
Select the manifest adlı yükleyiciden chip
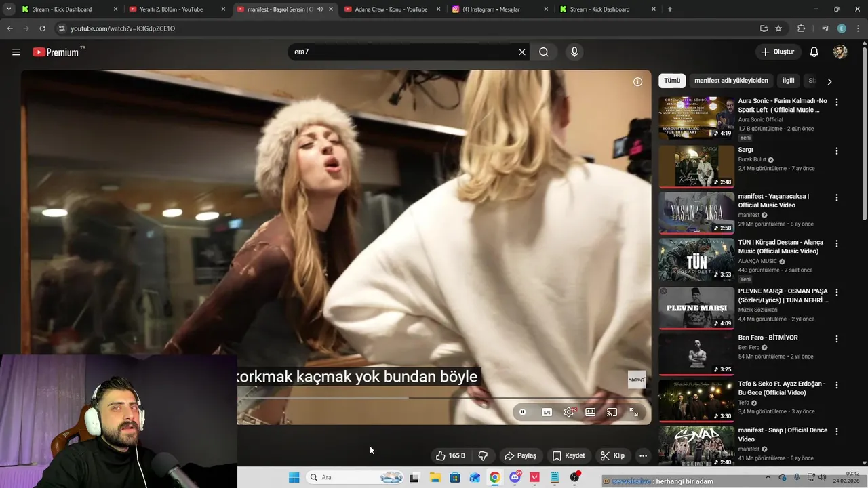pyautogui.click(x=731, y=81)
